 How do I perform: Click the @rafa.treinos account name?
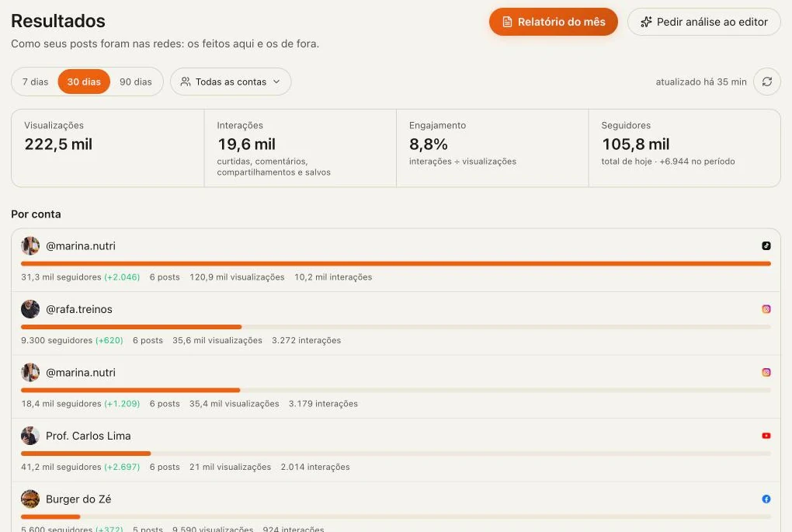79,309
